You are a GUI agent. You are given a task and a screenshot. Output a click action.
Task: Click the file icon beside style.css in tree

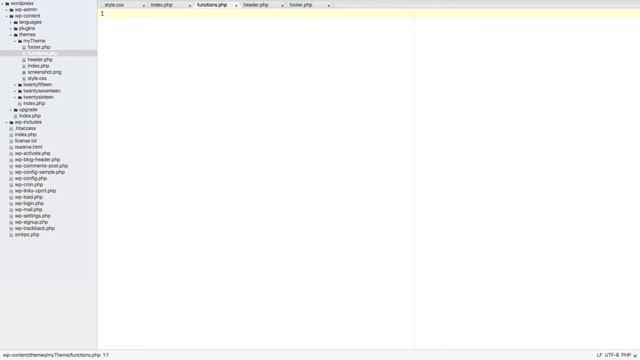click(24, 78)
